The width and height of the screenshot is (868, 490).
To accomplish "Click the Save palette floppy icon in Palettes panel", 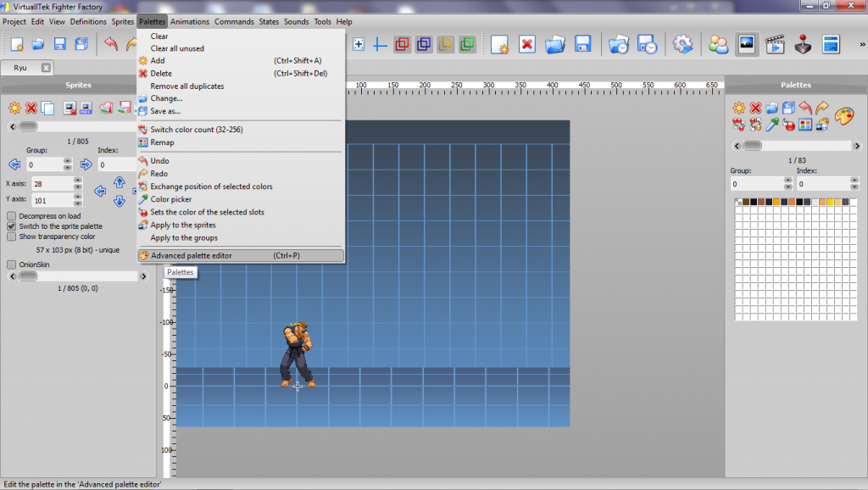I will (789, 108).
